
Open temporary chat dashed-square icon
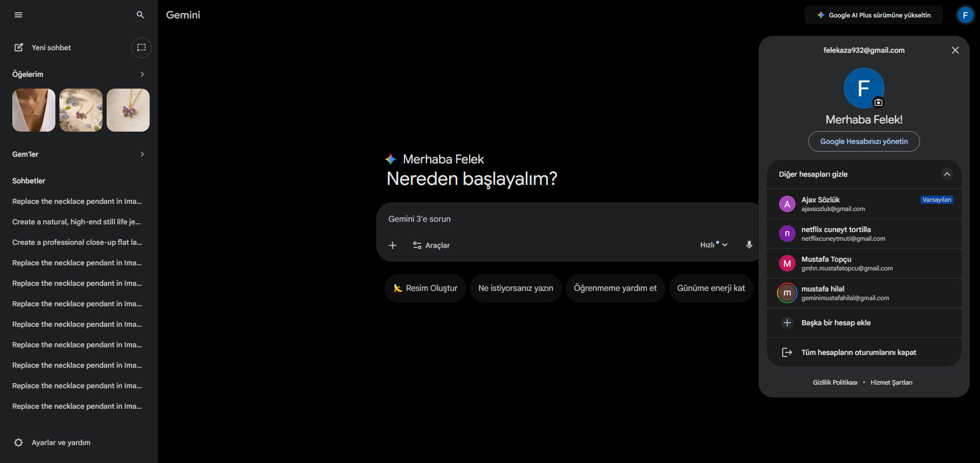click(x=141, y=48)
